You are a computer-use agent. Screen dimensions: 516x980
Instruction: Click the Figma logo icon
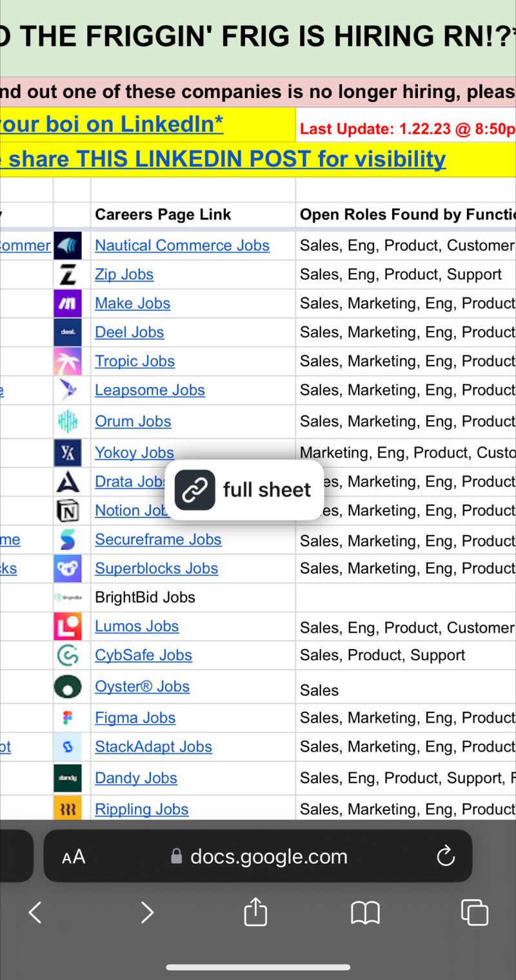pyautogui.click(x=68, y=717)
